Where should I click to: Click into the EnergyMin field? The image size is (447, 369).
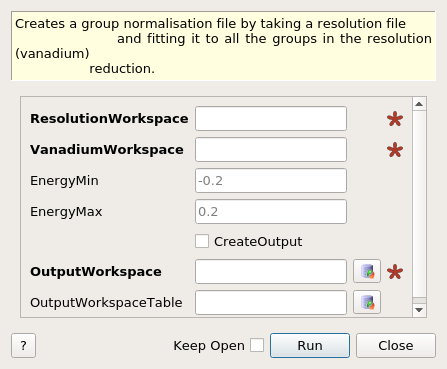pyautogui.click(x=271, y=181)
